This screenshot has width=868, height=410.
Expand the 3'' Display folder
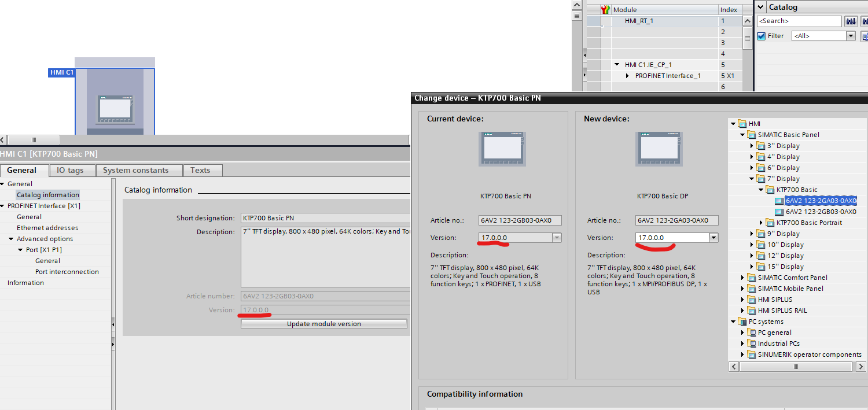coord(752,146)
